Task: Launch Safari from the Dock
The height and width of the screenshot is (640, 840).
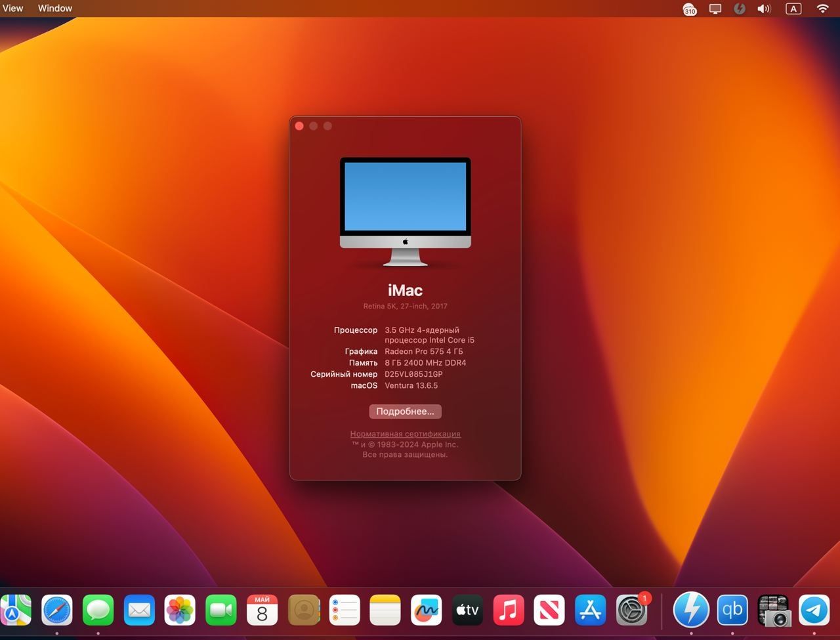Action: click(57, 610)
